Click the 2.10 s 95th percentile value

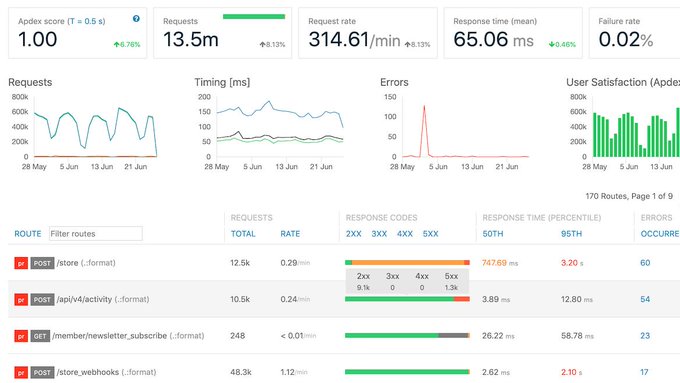[x=571, y=372]
